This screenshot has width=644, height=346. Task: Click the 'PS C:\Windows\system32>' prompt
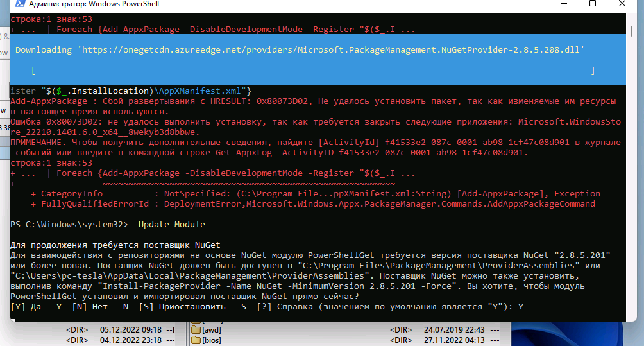click(x=69, y=225)
